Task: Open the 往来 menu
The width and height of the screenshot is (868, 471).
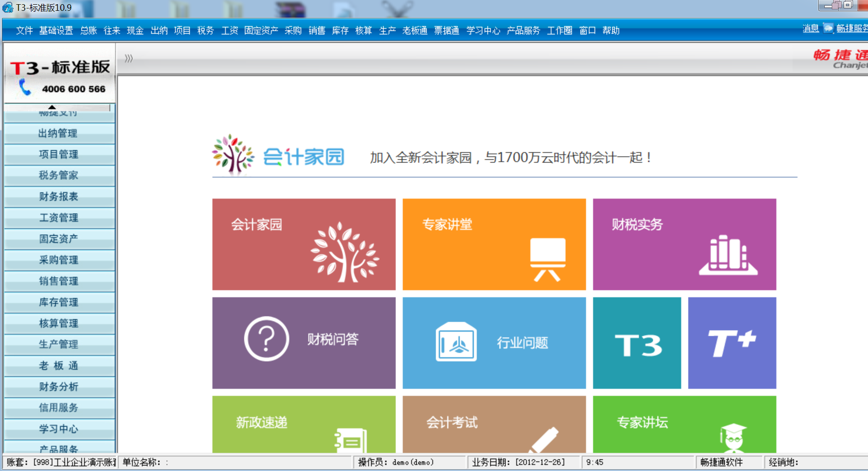Action: (x=112, y=31)
